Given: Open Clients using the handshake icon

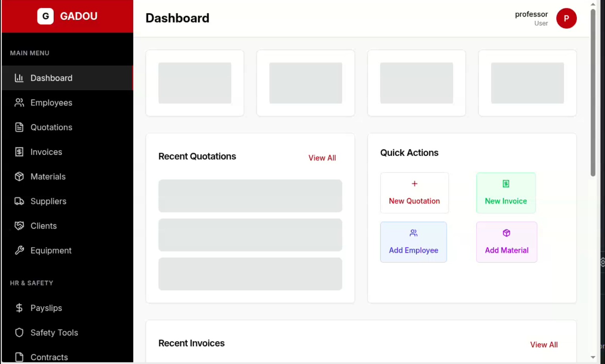Looking at the screenshot, I should 19,226.
